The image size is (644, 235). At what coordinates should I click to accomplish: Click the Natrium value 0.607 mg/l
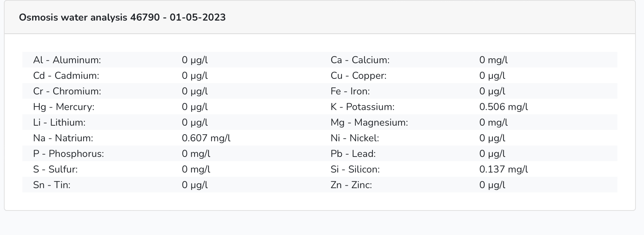click(x=206, y=138)
